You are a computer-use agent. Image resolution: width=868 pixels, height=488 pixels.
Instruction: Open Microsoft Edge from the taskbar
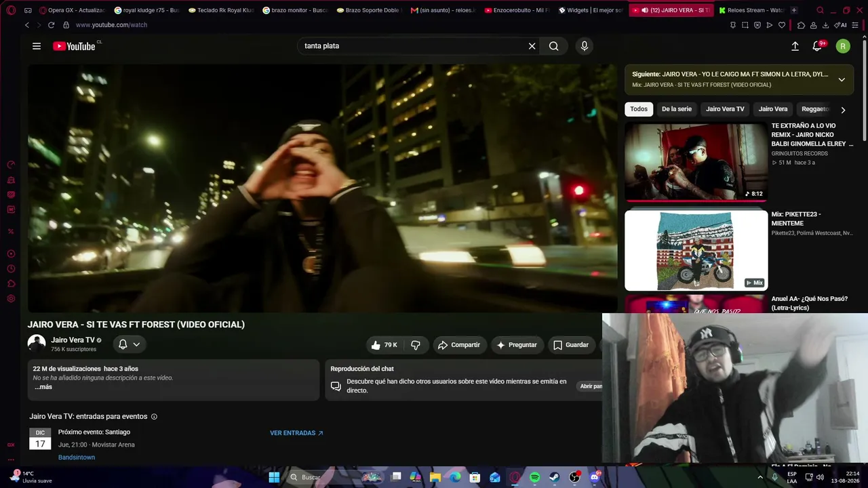click(x=455, y=477)
